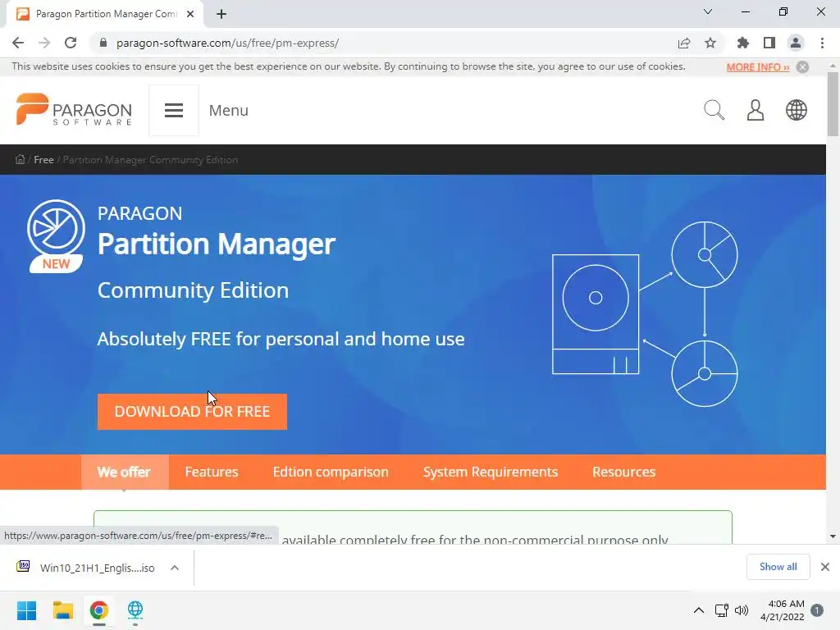Click the Chrome taskbar icon
840x630 pixels.
pos(99,610)
